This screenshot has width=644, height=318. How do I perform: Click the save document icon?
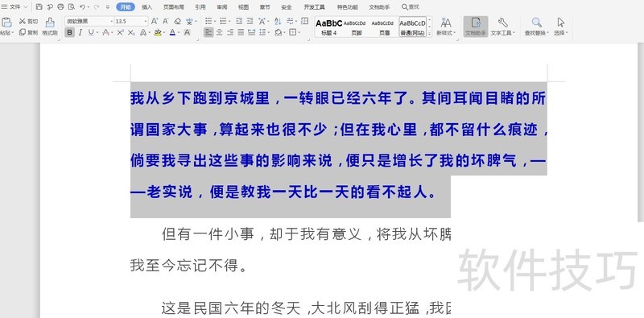pos(39,7)
